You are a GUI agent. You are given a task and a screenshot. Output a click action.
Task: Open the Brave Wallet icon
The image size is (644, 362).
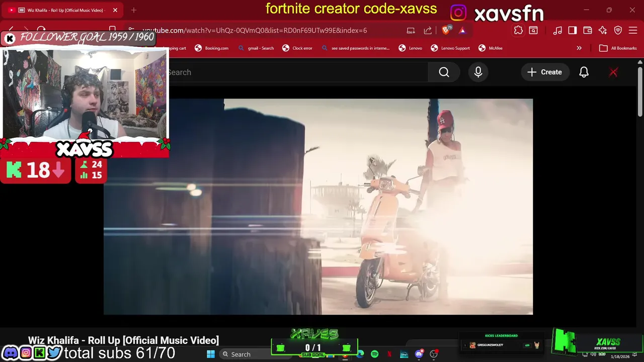coord(588,31)
